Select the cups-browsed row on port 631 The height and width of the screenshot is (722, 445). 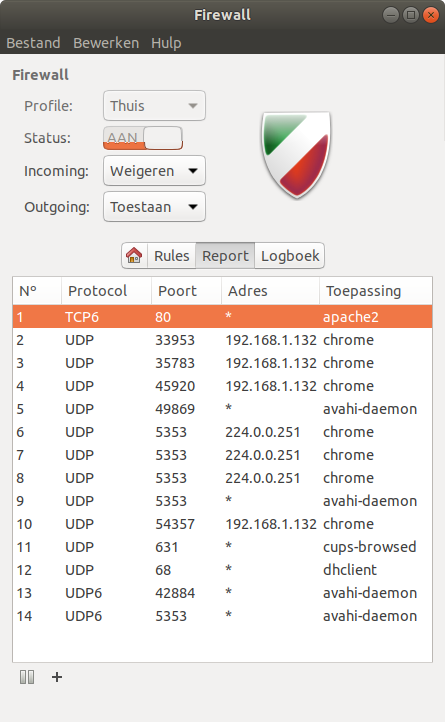222,547
